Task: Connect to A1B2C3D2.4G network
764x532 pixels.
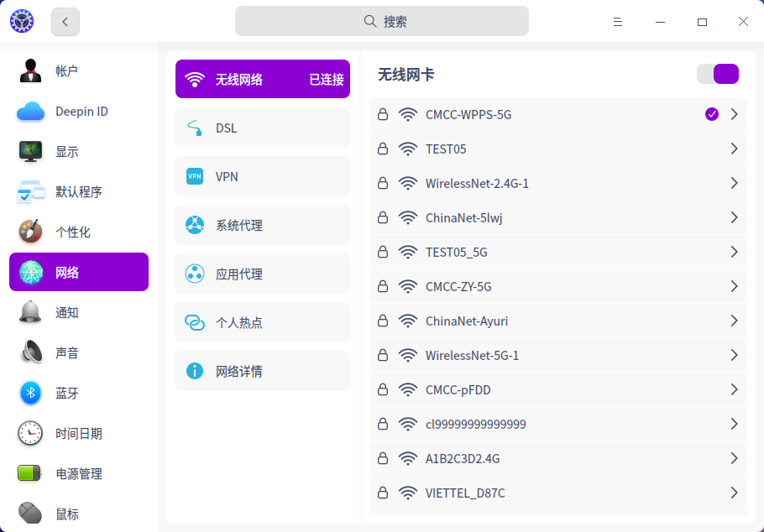Action: click(558, 458)
